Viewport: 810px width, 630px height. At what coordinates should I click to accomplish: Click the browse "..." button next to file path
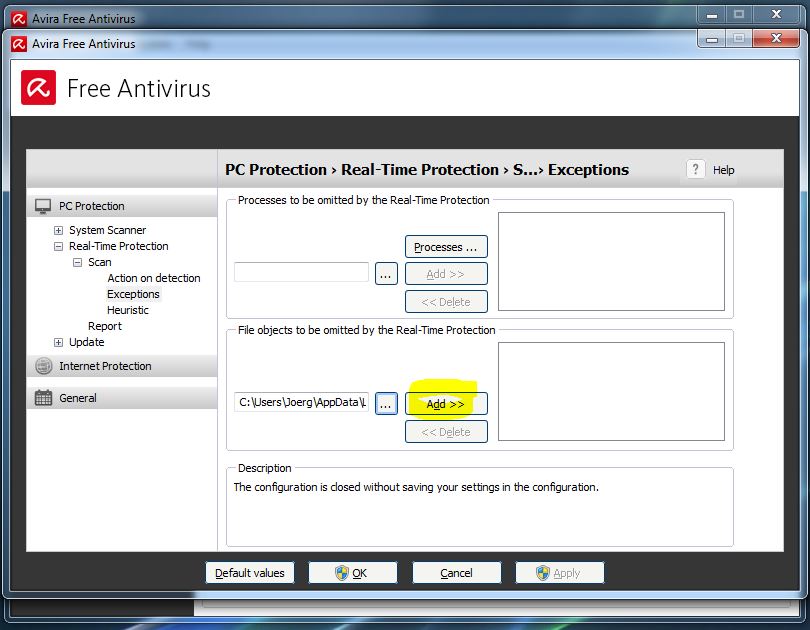pos(385,403)
